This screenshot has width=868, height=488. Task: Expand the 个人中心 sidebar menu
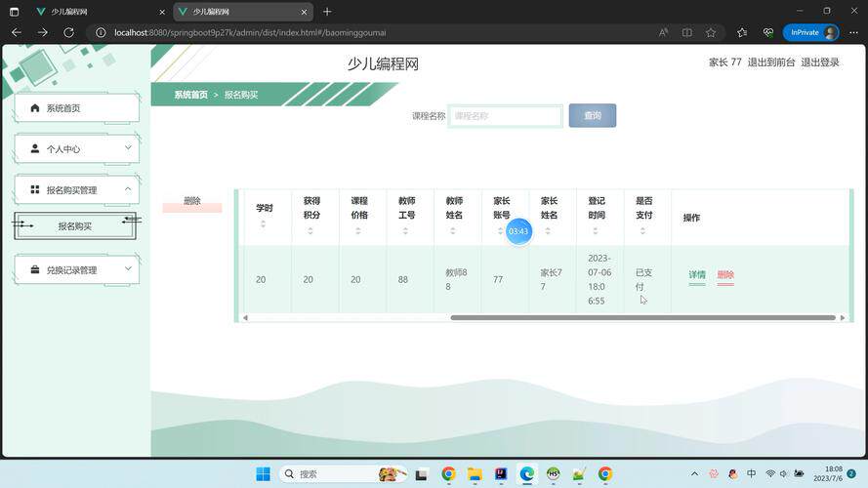76,148
